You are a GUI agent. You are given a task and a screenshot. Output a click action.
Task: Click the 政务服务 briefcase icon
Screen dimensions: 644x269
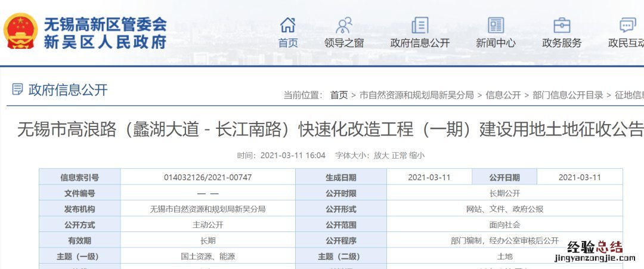coord(562,25)
